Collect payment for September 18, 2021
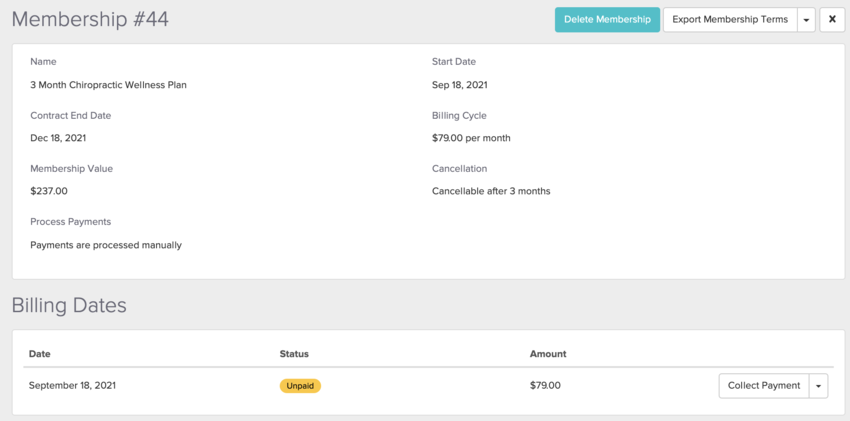This screenshot has height=421, width=850. 763,386
